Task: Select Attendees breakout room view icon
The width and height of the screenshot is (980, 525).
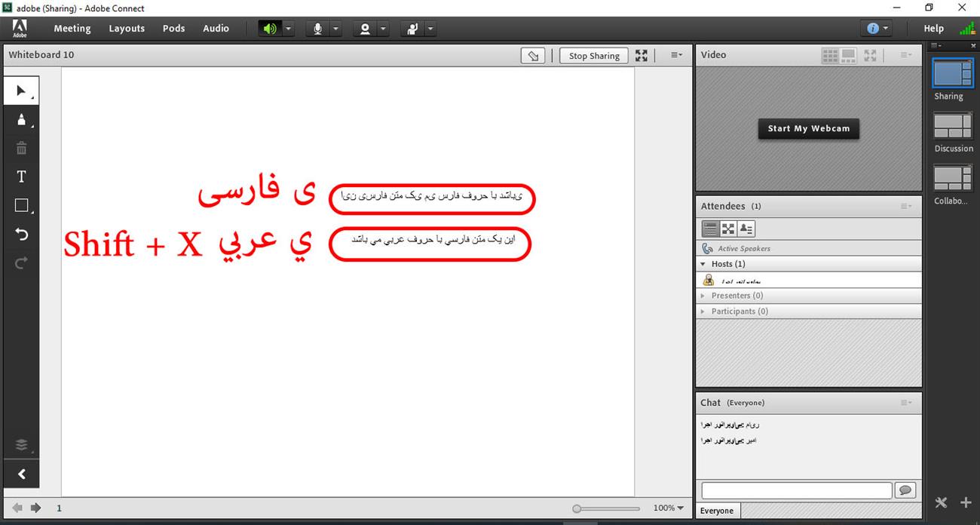Action: (728, 229)
